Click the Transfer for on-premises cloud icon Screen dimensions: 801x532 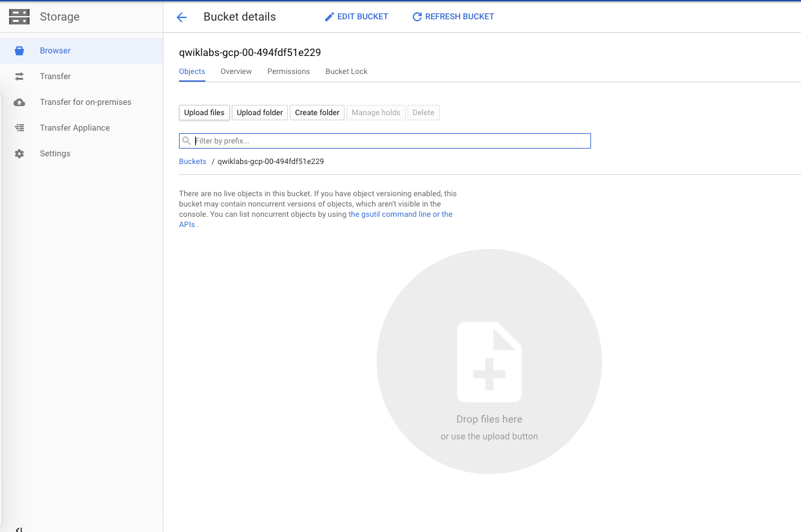(19, 102)
